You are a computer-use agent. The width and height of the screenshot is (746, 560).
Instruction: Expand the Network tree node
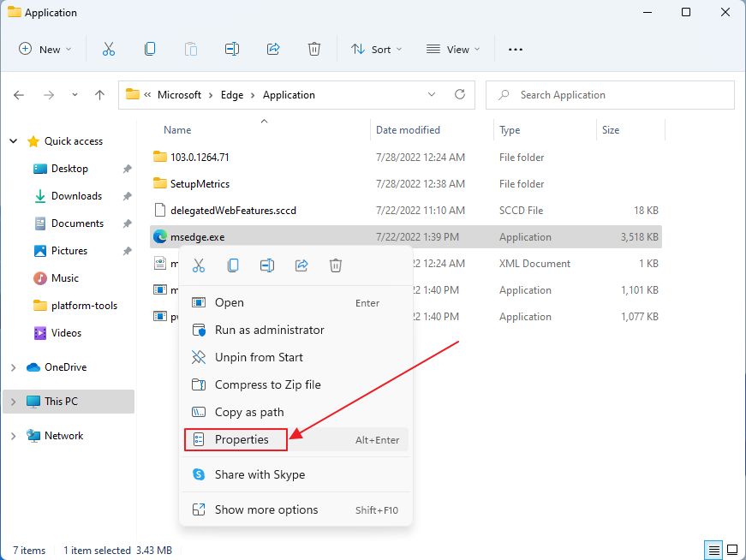coord(13,436)
